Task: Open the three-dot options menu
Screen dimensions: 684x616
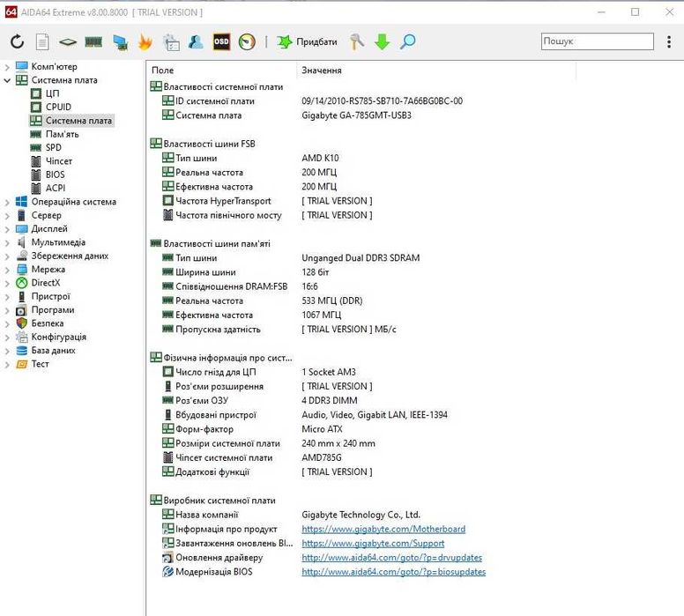Action: pos(669,42)
